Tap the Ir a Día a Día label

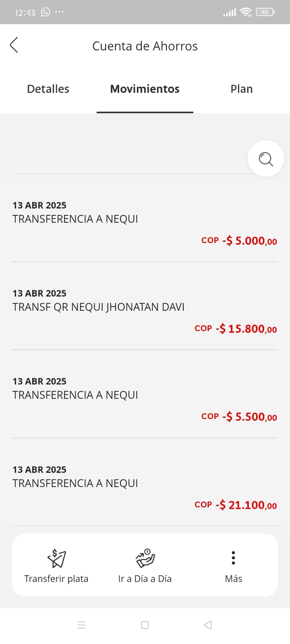point(145,579)
